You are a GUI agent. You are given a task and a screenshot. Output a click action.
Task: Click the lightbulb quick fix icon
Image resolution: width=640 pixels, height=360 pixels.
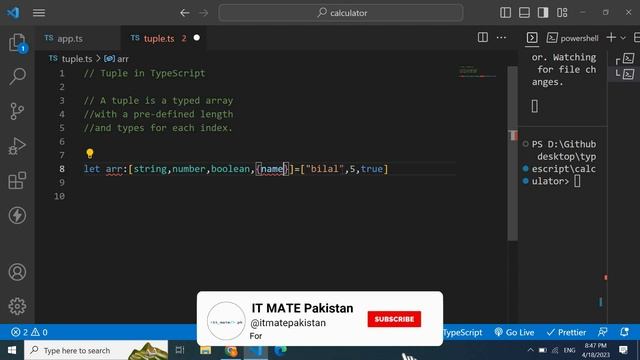[x=90, y=153]
